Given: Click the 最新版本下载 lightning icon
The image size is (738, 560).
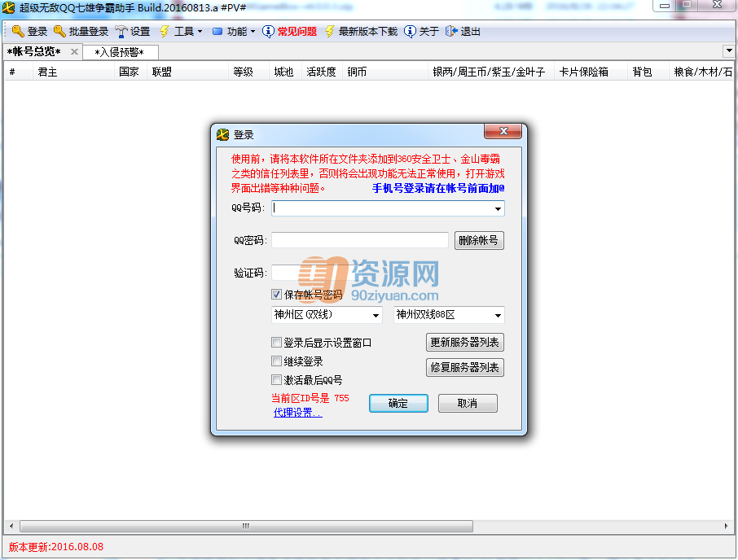Looking at the screenshot, I should click(329, 32).
